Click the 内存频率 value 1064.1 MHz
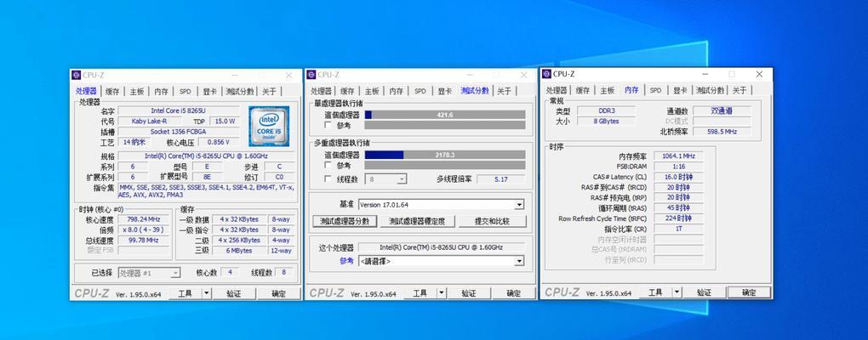This screenshot has width=868, height=340. (678, 156)
